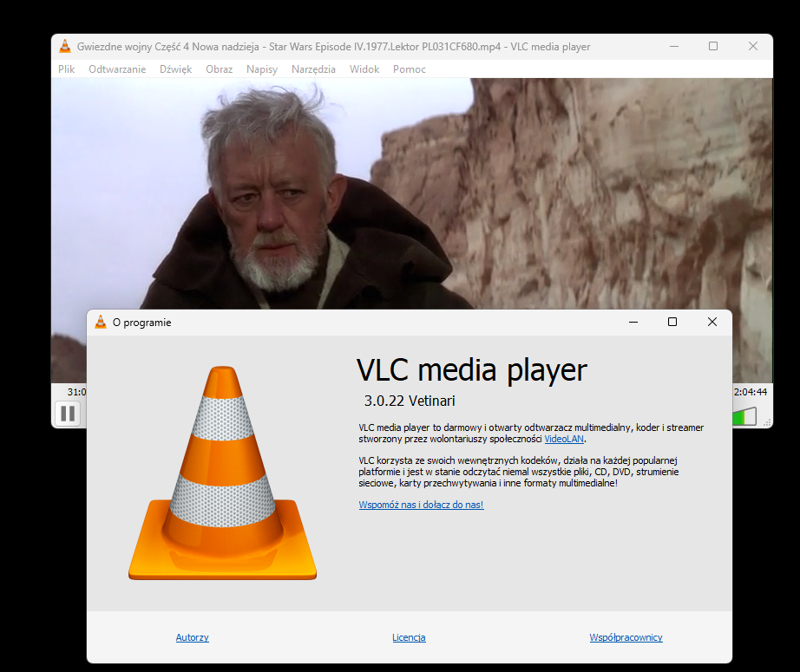Image resolution: width=800 pixels, height=672 pixels.
Task: Click the VLC cone icon in the main title bar
Action: [x=65, y=47]
